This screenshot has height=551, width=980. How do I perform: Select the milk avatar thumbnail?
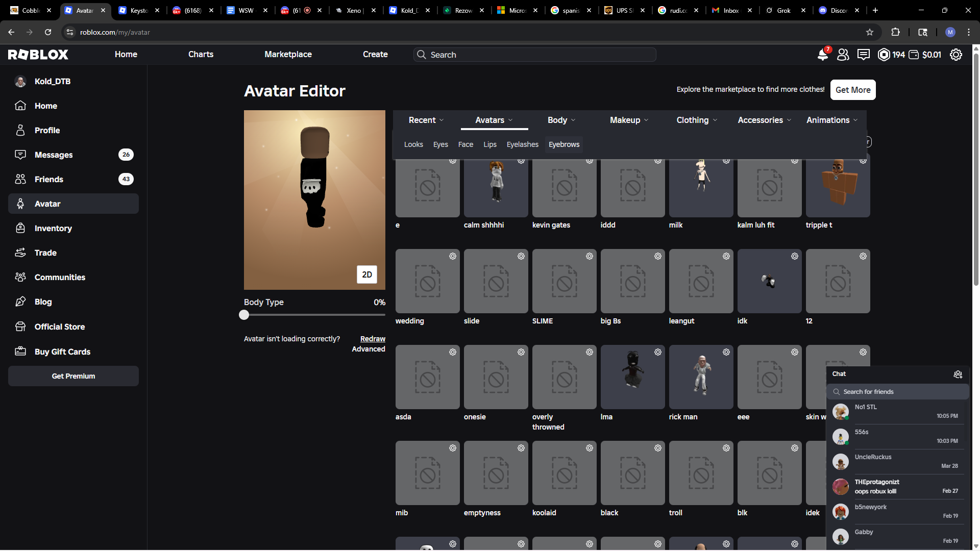click(x=701, y=185)
